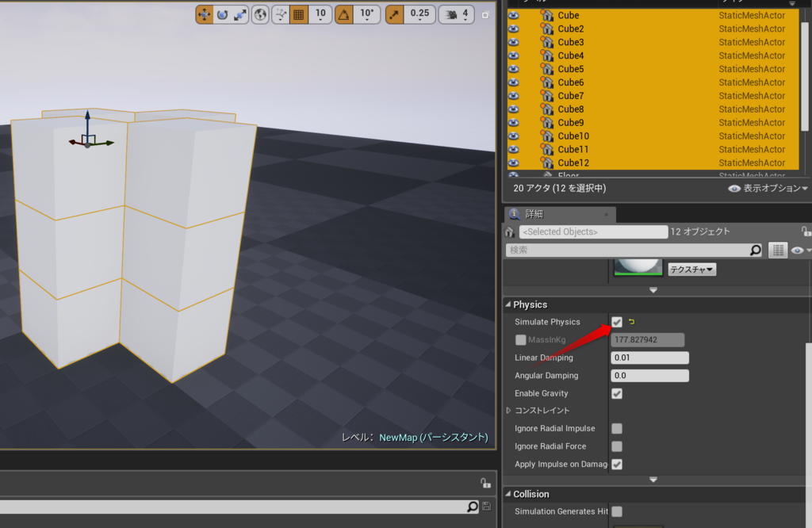
Task: Open 表示オプション view options dropdown
Action: tap(768, 189)
